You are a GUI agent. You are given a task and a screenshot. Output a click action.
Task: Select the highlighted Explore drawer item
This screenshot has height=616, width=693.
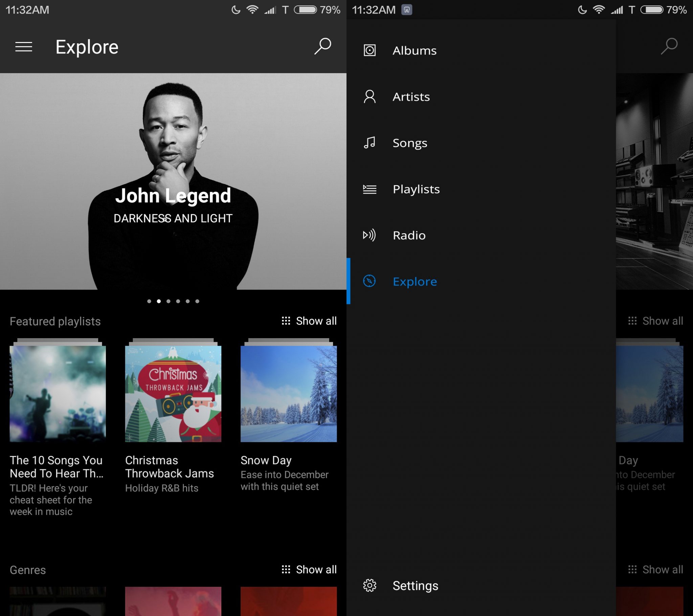pyautogui.click(x=481, y=281)
